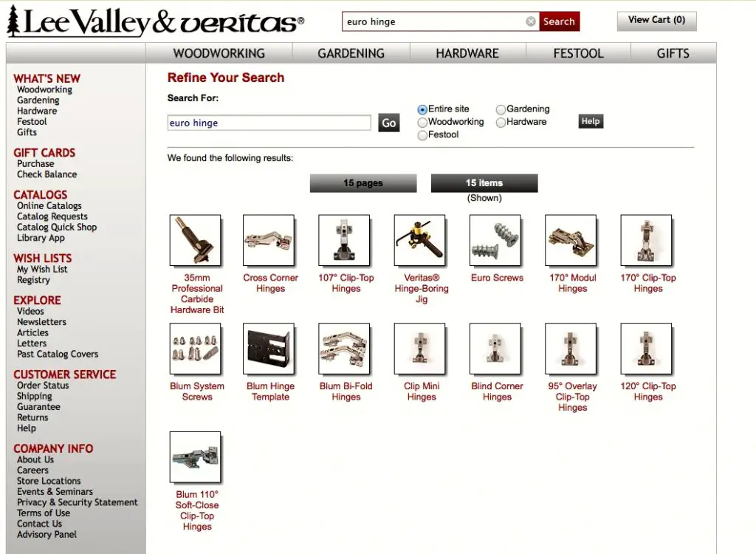Open the Registry link
756x554 pixels.
(x=33, y=280)
